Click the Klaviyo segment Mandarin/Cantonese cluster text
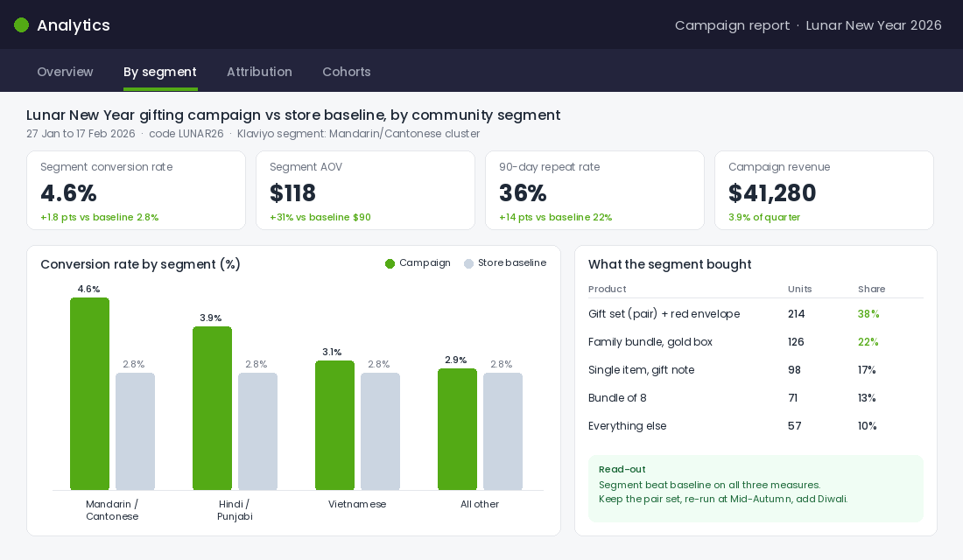This screenshot has height=560, width=963. pos(359,134)
